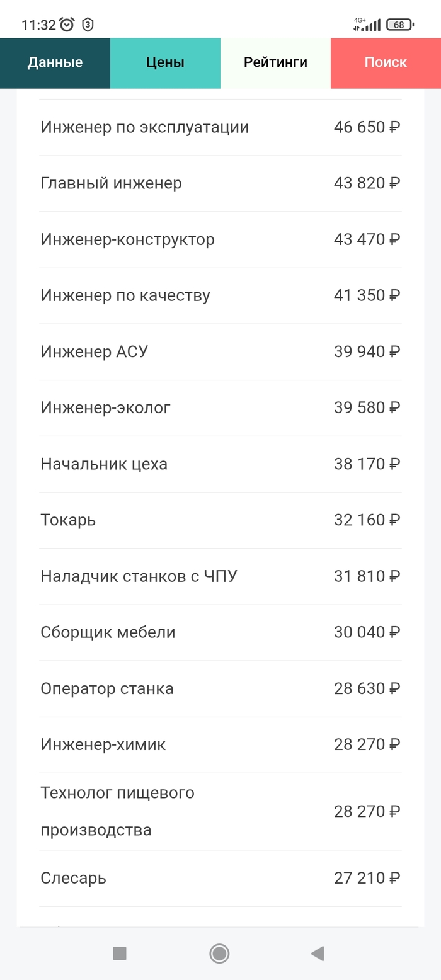Tap the data saver icon in status bar
Viewport: 441px width, 980px height.
[x=87, y=24]
